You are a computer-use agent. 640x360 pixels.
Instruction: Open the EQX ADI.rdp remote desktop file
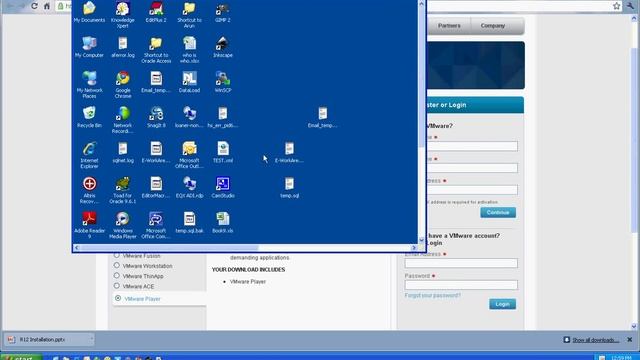coord(189,187)
